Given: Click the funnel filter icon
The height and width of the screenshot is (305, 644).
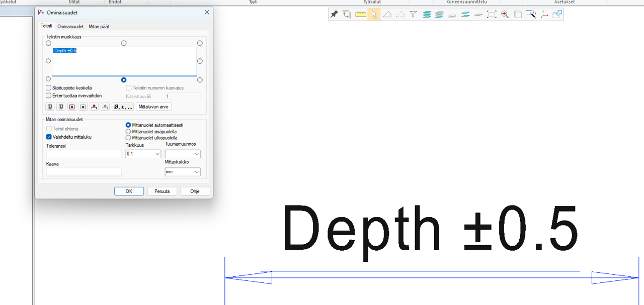Looking at the screenshot, I should point(413,15).
